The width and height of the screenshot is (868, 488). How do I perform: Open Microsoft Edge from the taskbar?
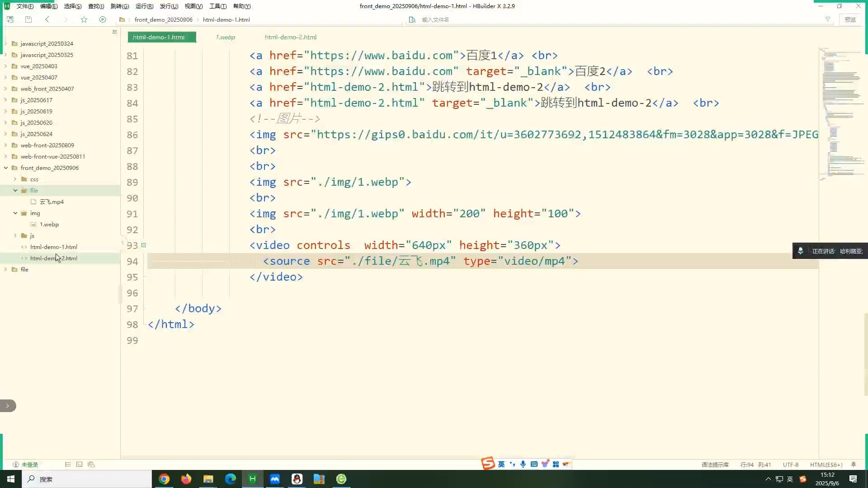[x=231, y=479]
